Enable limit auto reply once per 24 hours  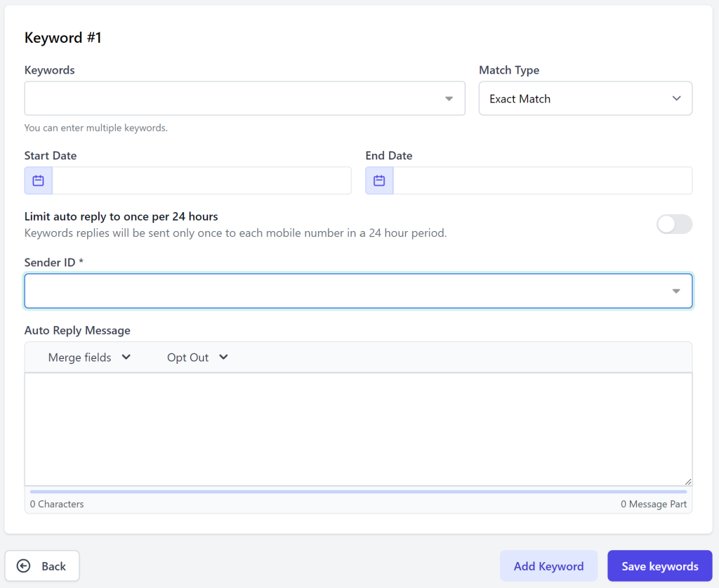673,224
